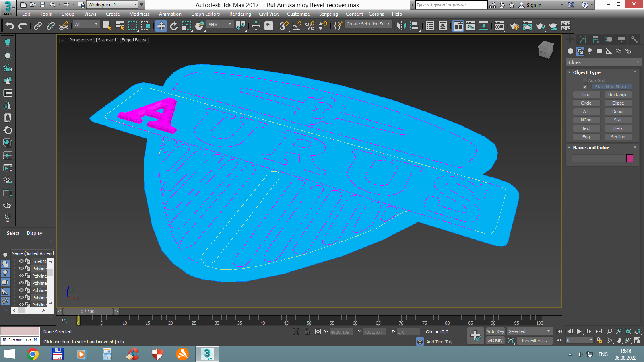The image size is (644, 362).
Task: Click the Play Animation button
Action: [x=579, y=331]
